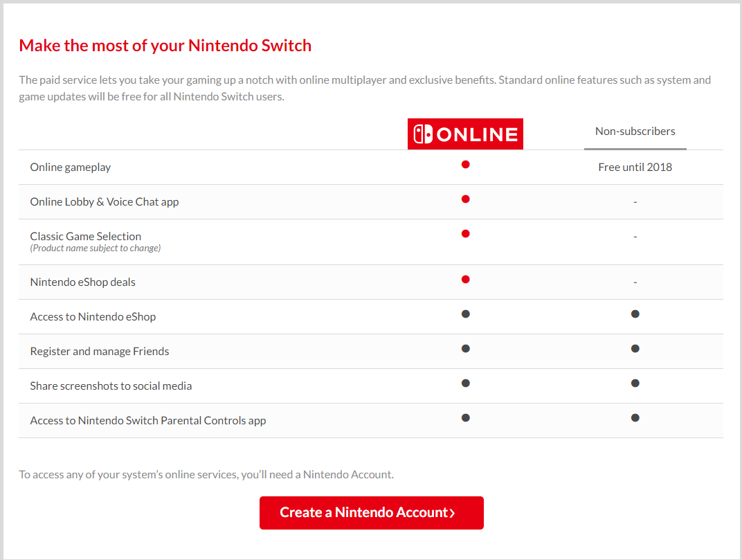The width and height of the screenshot is (742, 560).
Task: Click Access to Nintendo Switch Parental Controls label
Action: pyautogui.click(x=148, y=421)
